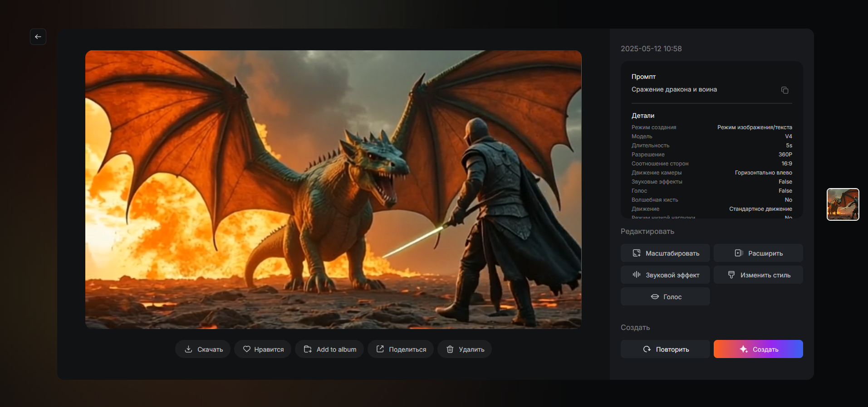Open the Голос voice option
The height and width of the screenshot is (407, 868).
pos(665,296)
